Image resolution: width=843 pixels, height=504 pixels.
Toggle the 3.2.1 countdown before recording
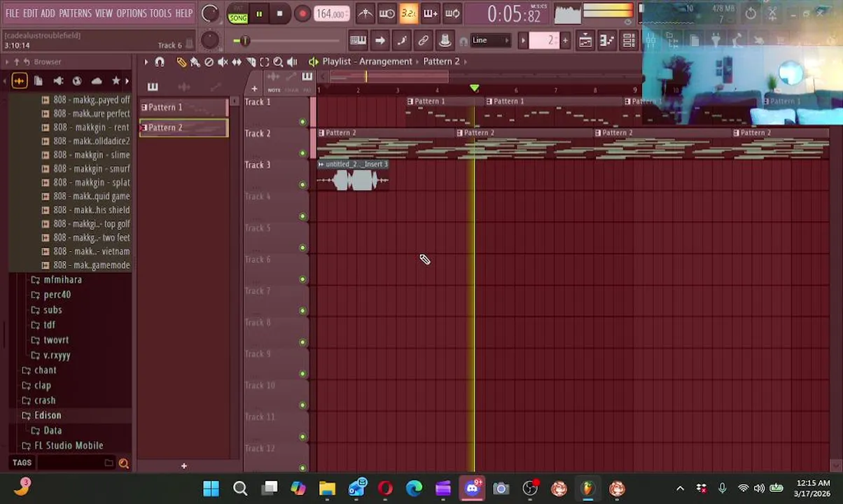(409, 13)
